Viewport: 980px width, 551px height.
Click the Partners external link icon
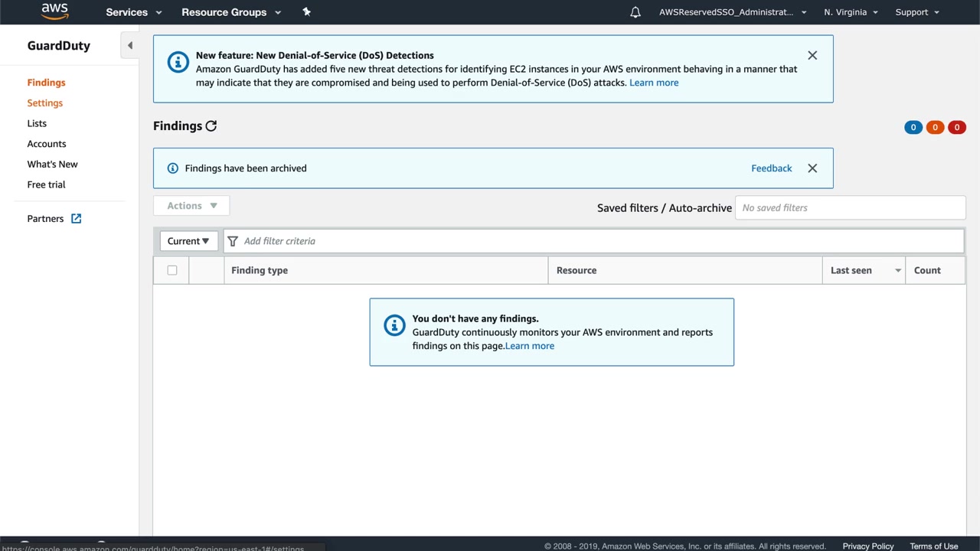click(x=76, y=219)
